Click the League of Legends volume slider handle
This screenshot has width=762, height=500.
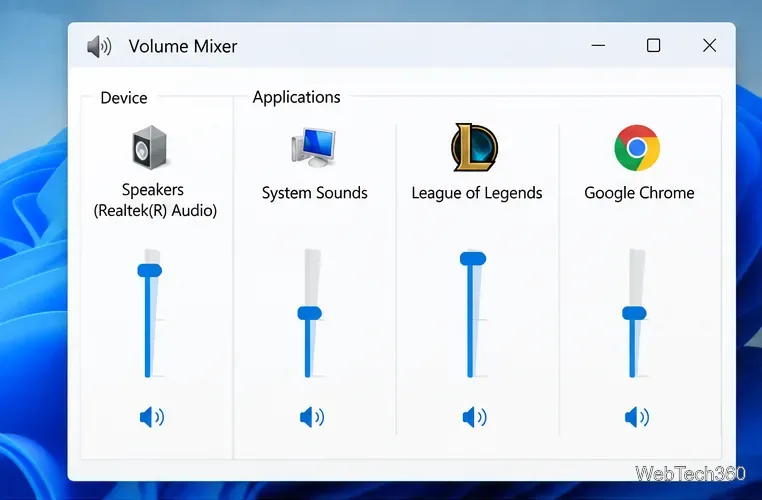click(473, 259)
